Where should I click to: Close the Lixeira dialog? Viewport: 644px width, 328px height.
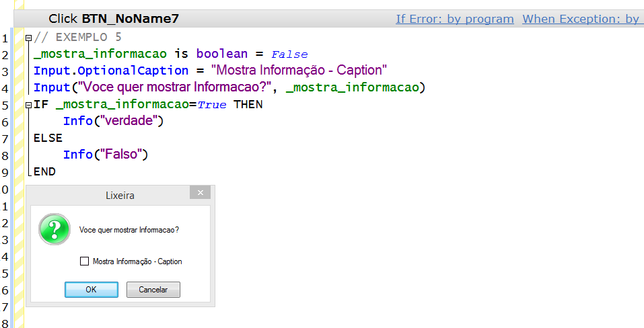pos(200,193)
